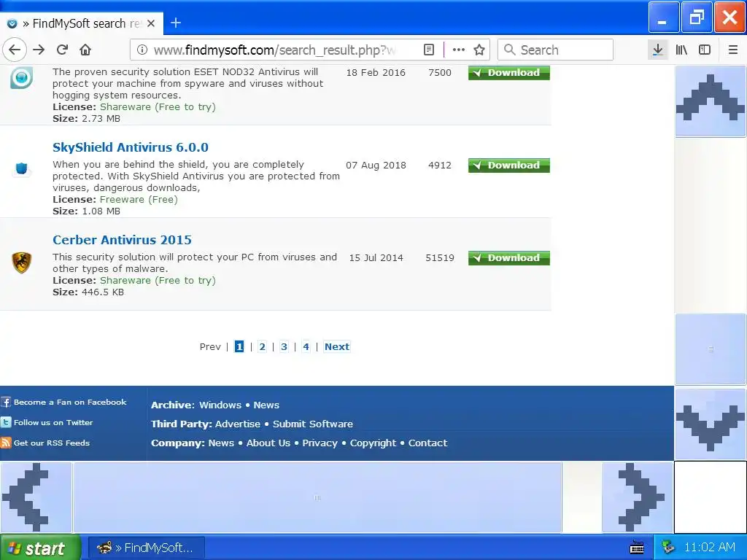Click the address bar URL
This screenshot has width=747, height=560.
[x=275, y=50]
